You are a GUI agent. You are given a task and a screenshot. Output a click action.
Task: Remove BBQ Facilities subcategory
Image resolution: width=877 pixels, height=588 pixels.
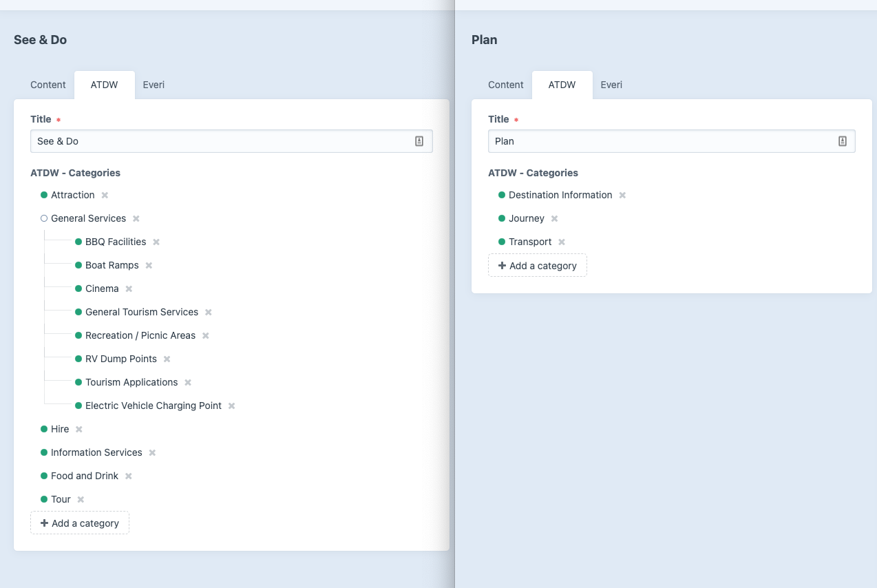[x=156, y=242]
